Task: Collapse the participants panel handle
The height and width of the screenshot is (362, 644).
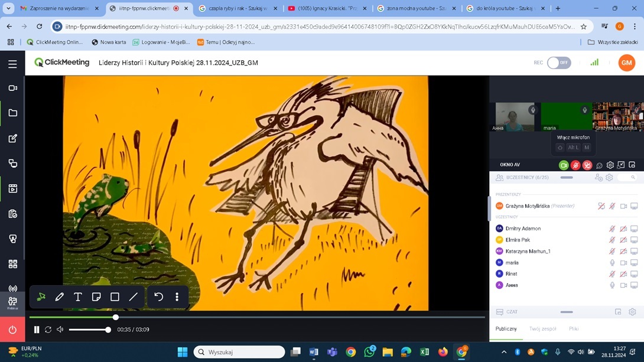Action: point(567,178)
